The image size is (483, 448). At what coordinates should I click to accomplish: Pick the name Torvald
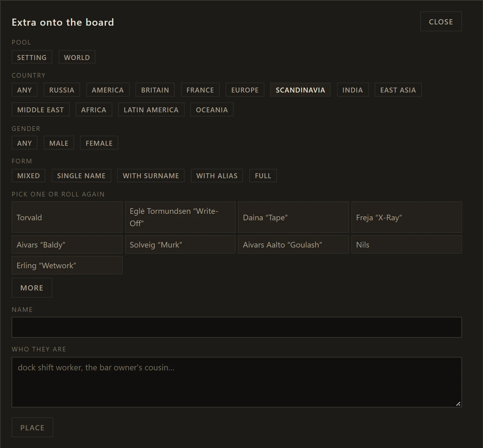tap(67, 217)
